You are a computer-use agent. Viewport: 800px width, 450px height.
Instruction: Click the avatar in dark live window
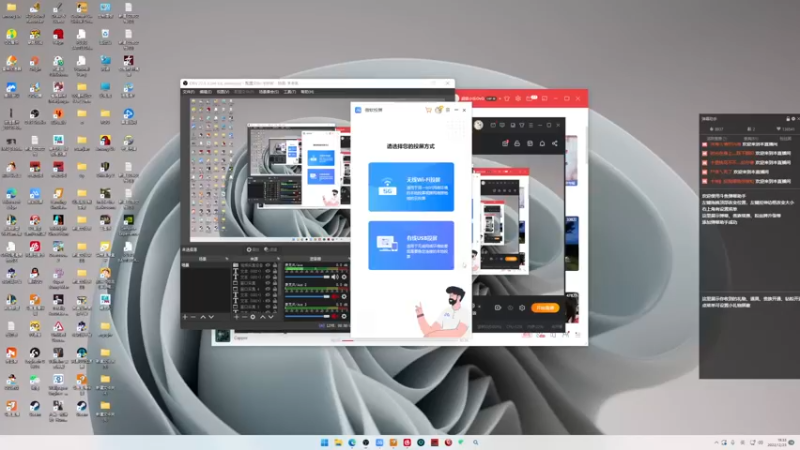[479, 125]
